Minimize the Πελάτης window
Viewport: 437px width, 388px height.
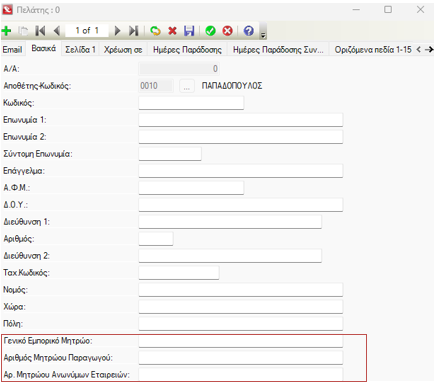[x=356, y=10]
